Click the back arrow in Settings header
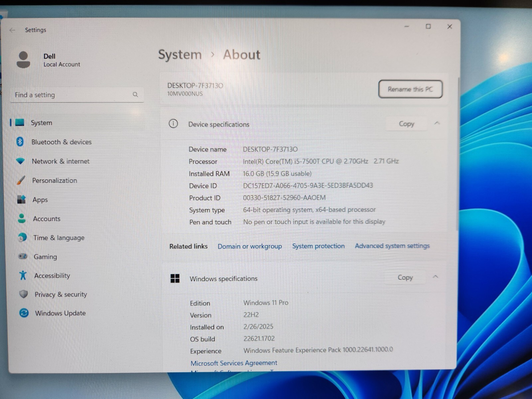 12,30
